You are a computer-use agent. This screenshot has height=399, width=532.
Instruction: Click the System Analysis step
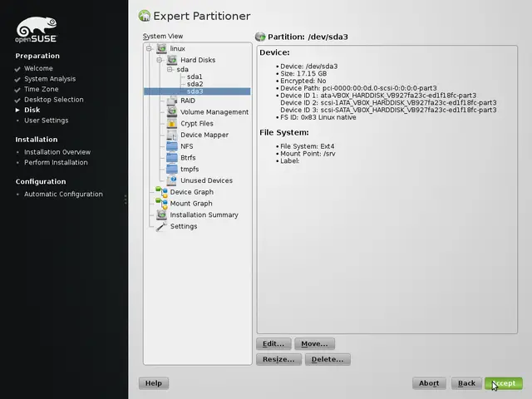[50, 79]
